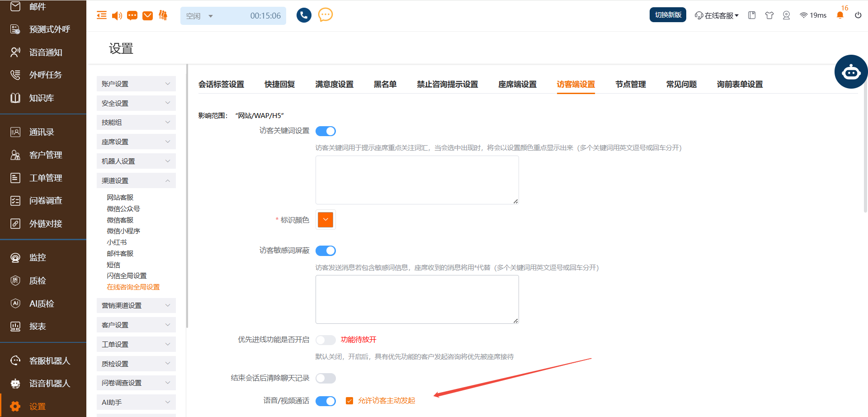The image size is (868, 417).
Task: Toggle the 优先进线功能是否开启 switch
Action: pyautogui.click(x=325, y=340)
